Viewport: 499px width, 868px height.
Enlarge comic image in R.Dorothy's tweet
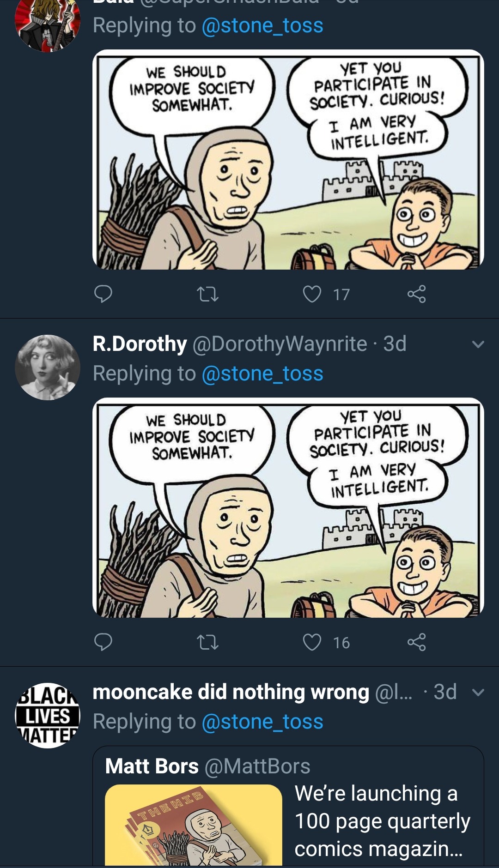pos(288,508)
